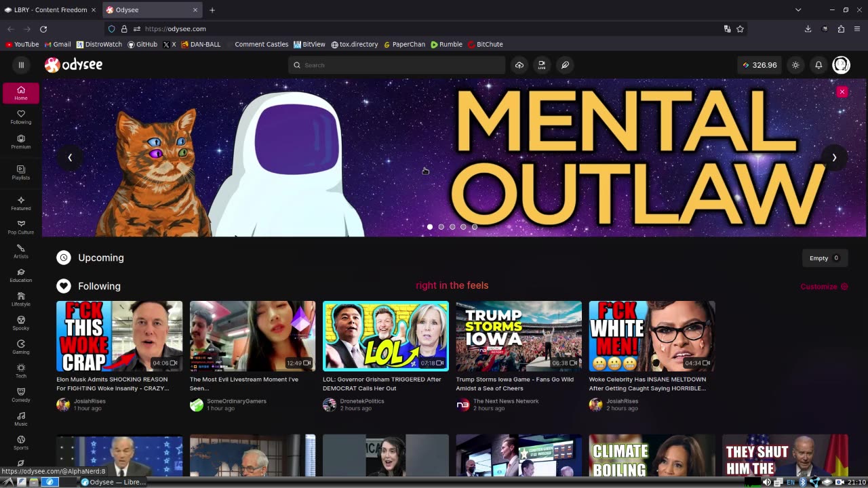
Task: Select the first banner carousel dot
Action: click(x=430, y=227)
